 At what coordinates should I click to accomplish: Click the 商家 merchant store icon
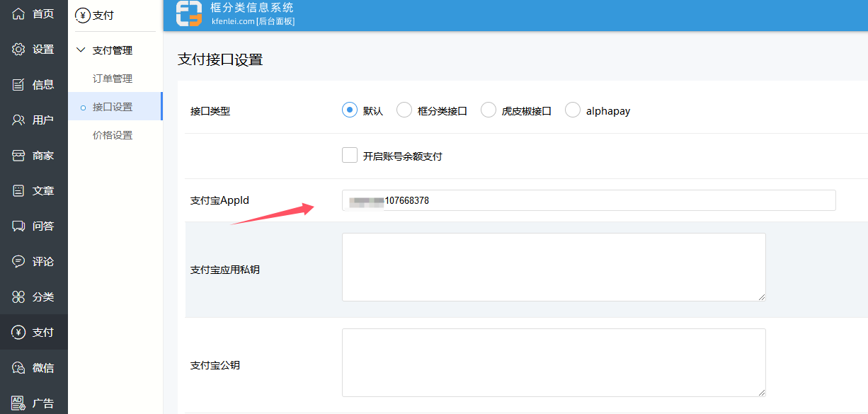click(x=18, y=155)
